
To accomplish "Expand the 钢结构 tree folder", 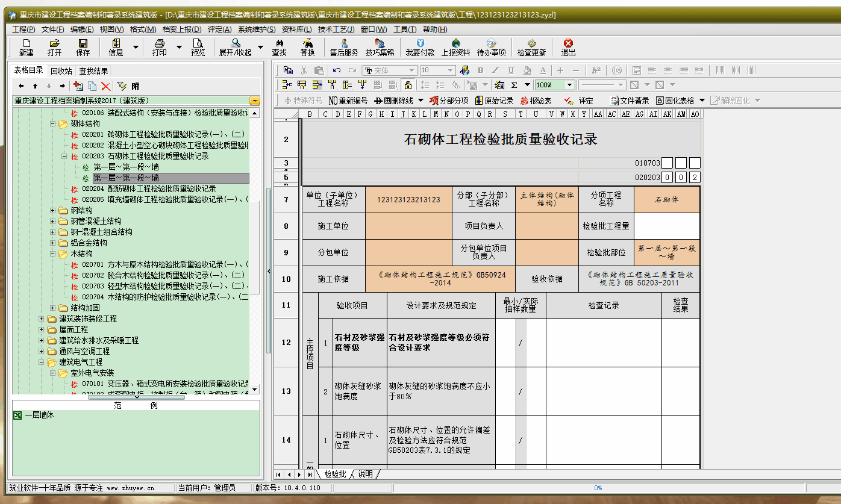I will [53, 210].
